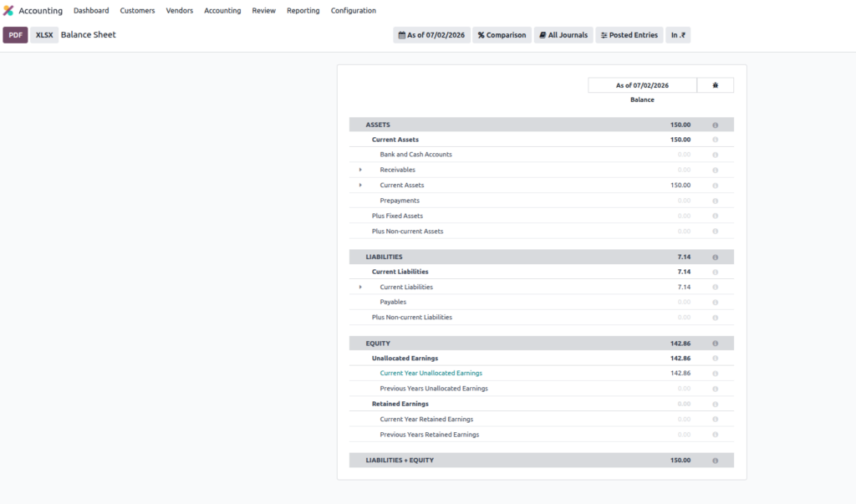Viewport: 856px width, 504px height.
Task: Open the Posted Entries options dropdown
Action: pyautogui.click(x=629, y=35)
